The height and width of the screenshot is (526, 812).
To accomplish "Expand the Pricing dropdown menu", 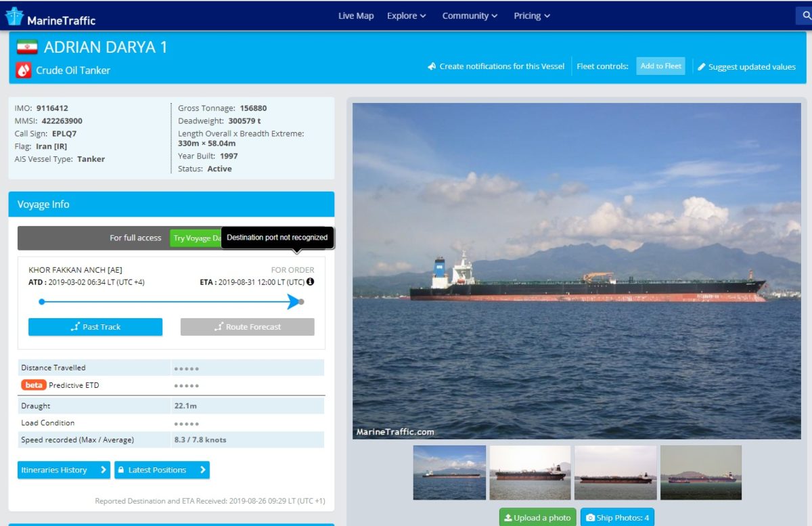I will tap(532, 16).
